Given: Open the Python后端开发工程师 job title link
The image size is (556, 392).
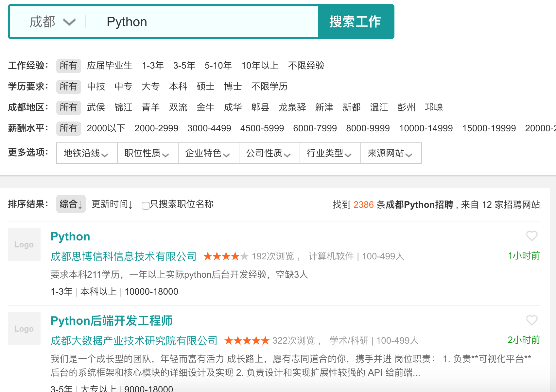Looking at the screenshot, I should [112, 321].
